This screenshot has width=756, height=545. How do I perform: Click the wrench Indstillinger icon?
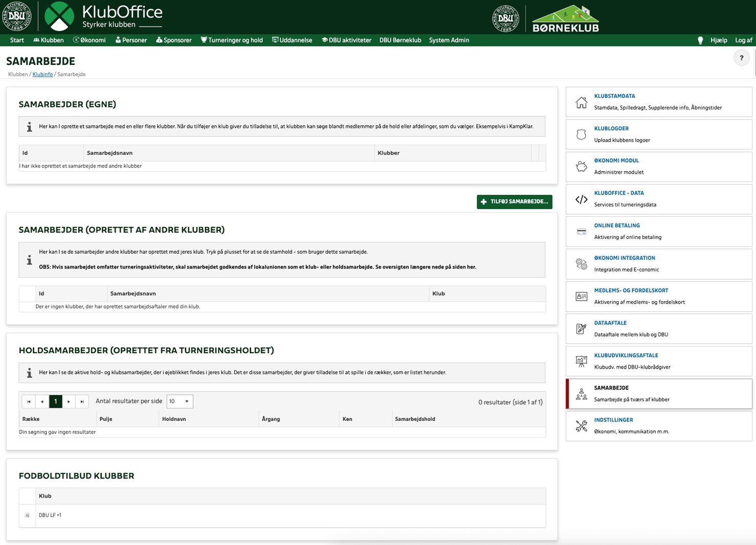click(x=581, y=426)
